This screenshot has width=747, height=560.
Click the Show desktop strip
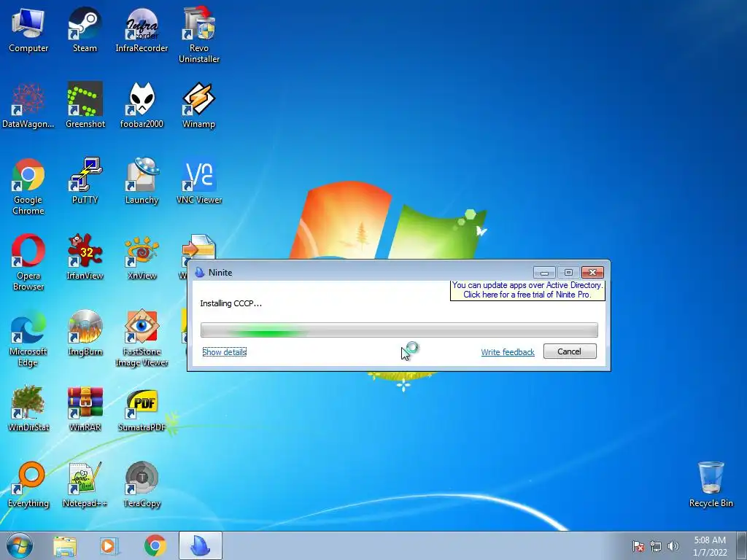click(x=743, y=546)
